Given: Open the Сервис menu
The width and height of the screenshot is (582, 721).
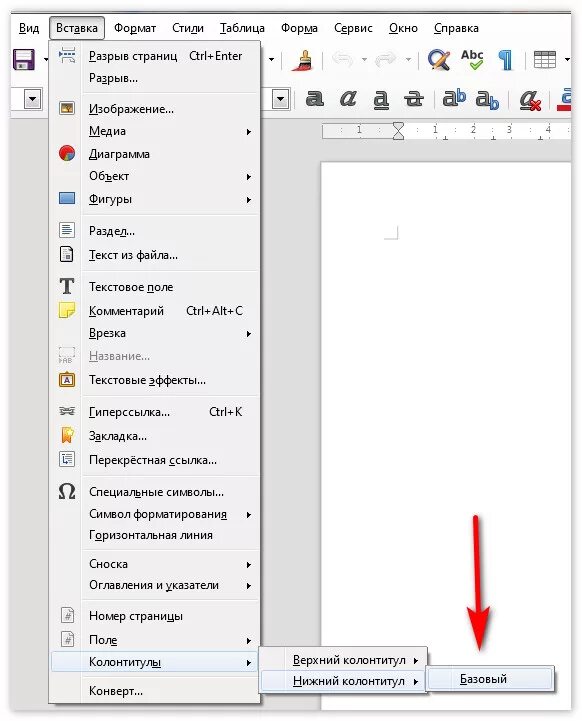Looking at the screenshot, I should pos(353,28).
